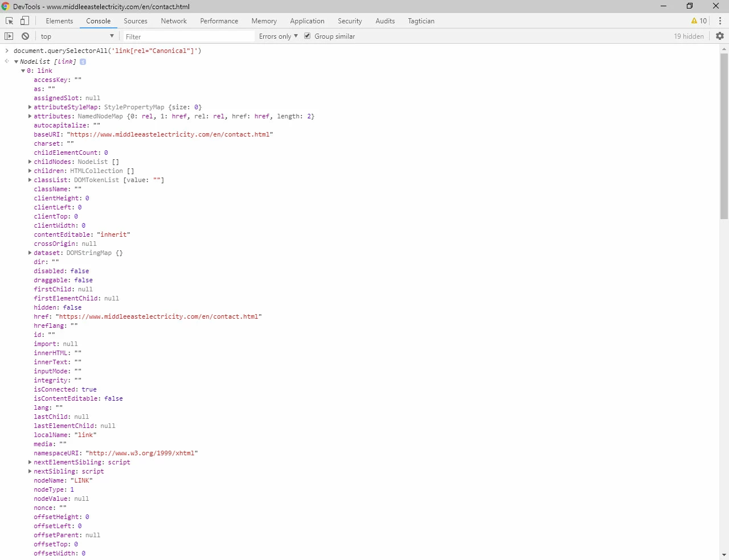This screenshot has height=560, width=729.
Task: Click the namespaceURI w3.org xhtml value
Action: (x=142, y=453)
